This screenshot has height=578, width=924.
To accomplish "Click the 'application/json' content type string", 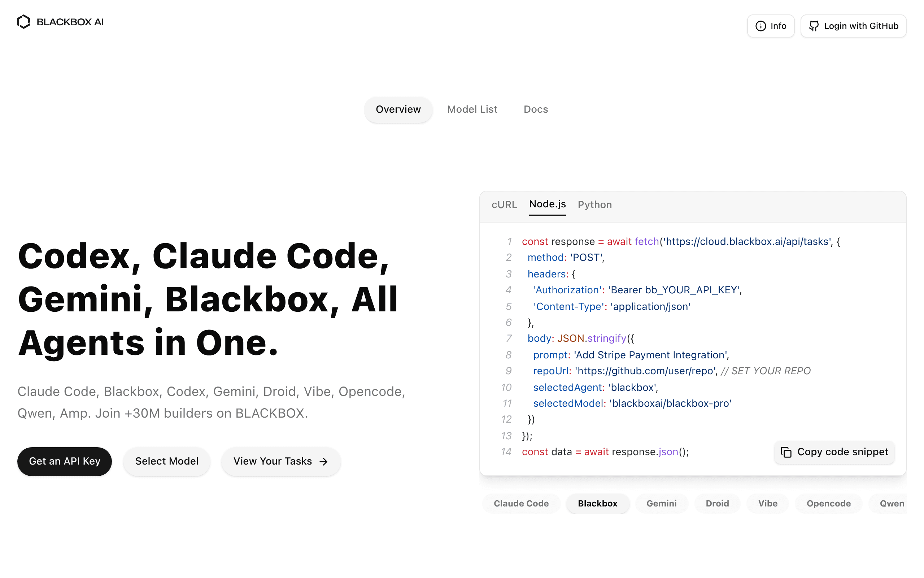I will [x=650, y=307].
